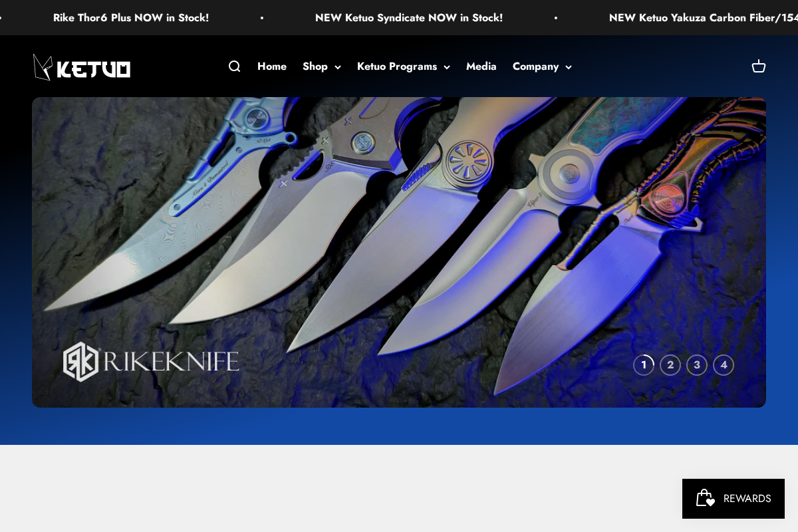Select the Ketuo logo in the header
The width and height of the screenshot is (798, 532).
pos(81,66)
